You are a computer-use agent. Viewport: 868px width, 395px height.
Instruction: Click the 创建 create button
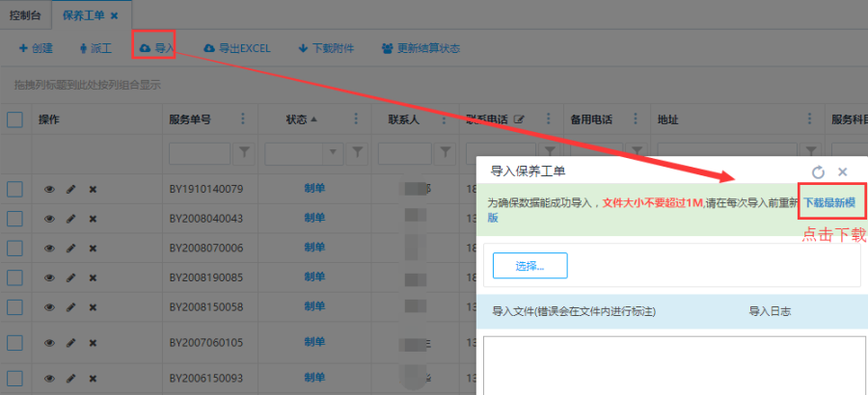[36, 47]
